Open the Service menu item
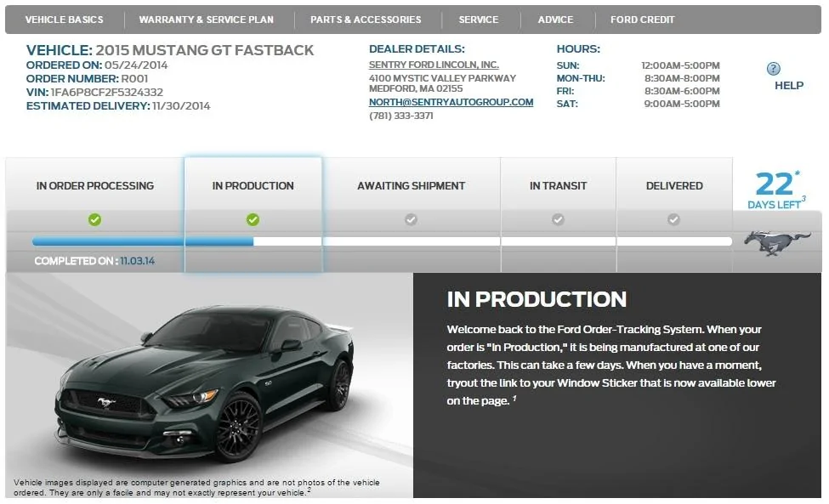The height and width of the screenshot is (504, 829). (x=479, y=20)
